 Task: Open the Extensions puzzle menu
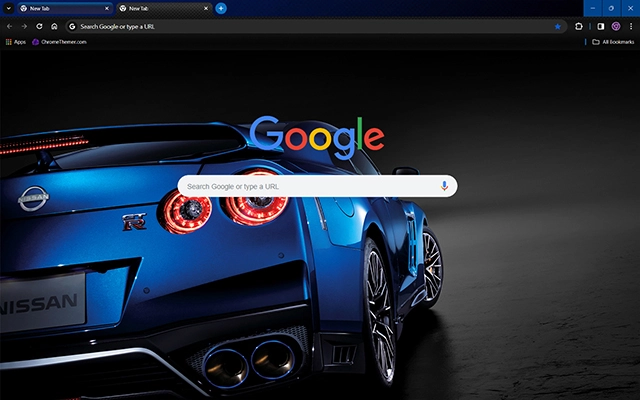(579, 27)
